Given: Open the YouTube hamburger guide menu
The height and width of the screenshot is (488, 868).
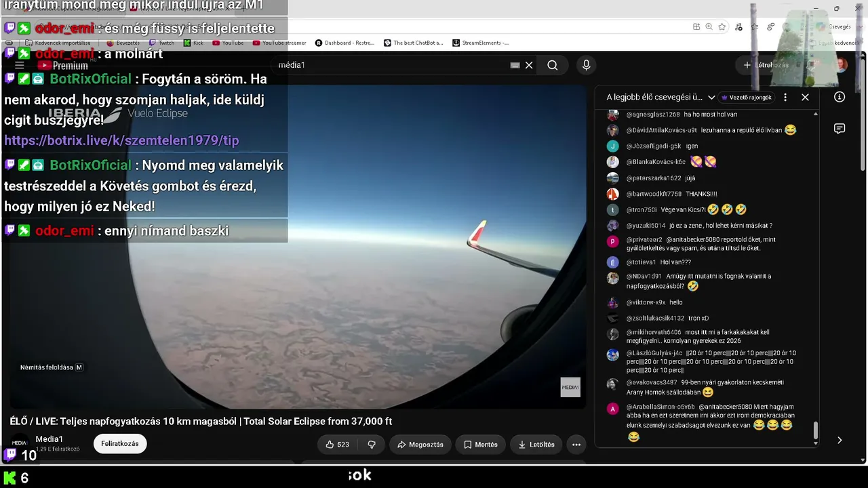Looking at the screenshot, I should click(x=19, y=65).
